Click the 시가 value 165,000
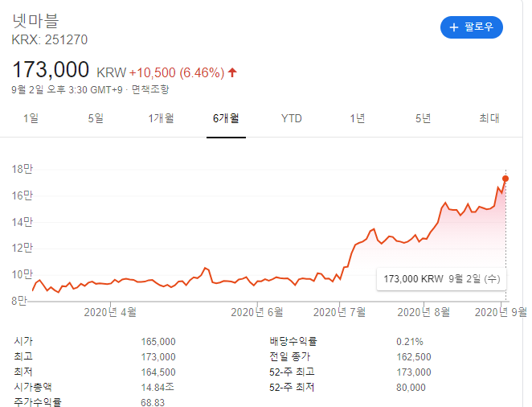The image size is (532, 407). [x=158, y=342]
